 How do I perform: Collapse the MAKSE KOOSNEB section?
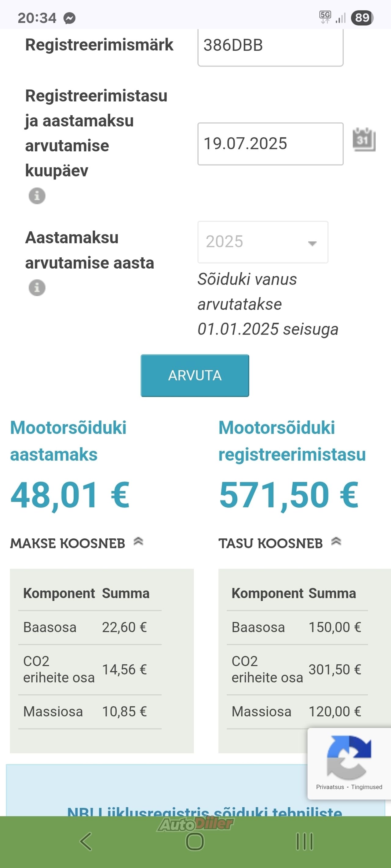[138, 541]
